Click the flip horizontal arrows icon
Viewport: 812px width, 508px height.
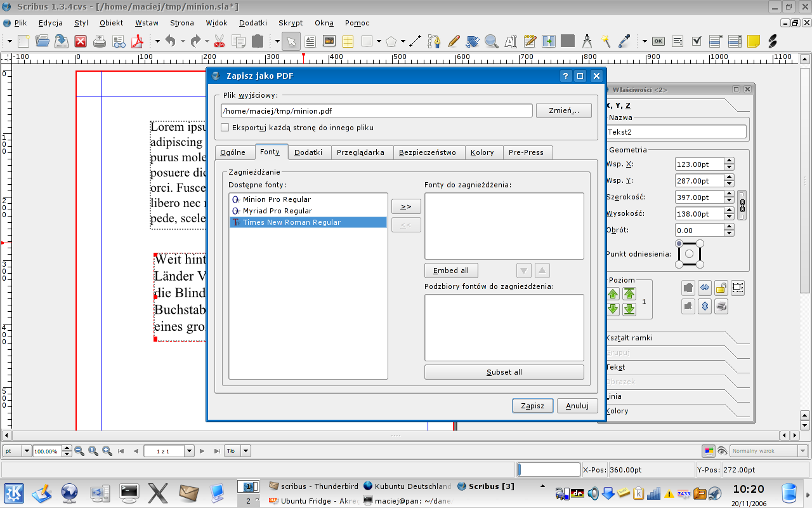click(x=705, y=288)
